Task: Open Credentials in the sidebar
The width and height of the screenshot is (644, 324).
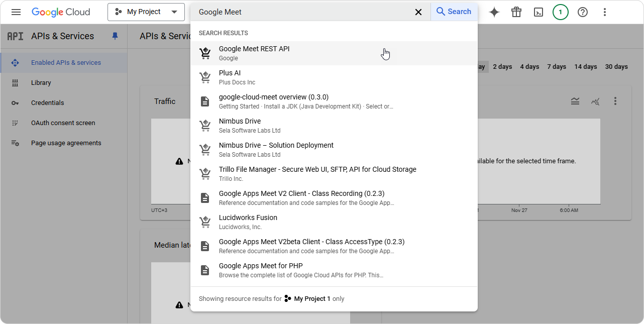Action: [64, 103]
